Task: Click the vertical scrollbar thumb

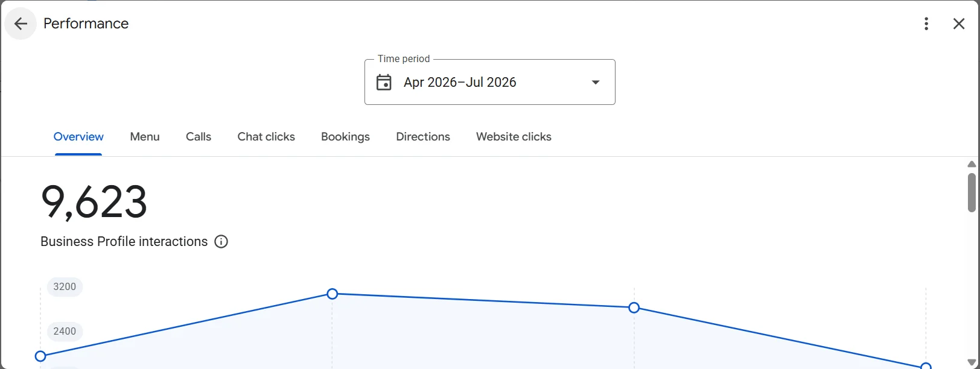Action: point(972,193)
